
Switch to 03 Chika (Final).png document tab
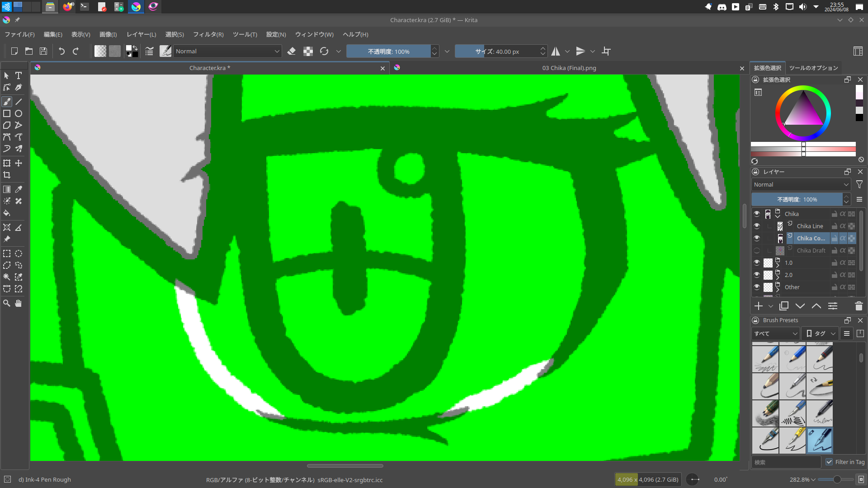point(569,68)
